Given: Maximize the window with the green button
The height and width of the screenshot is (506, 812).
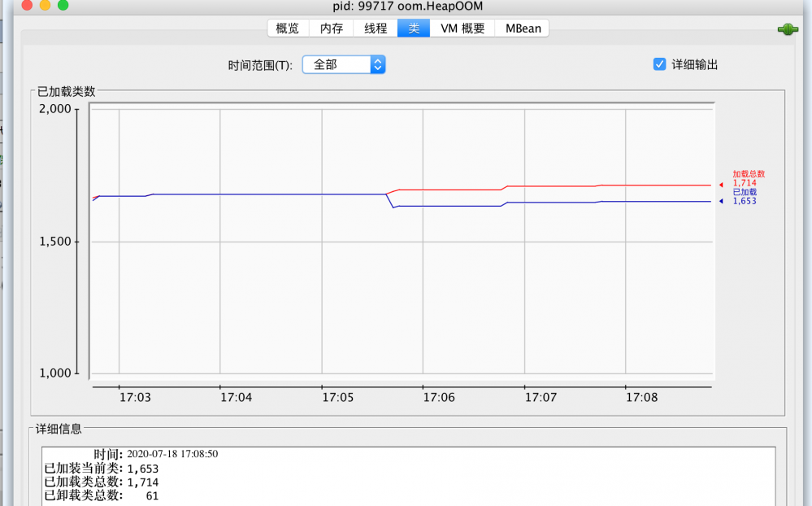Looking at the screenshot, I should pyautogui.click(x=63, y=5).
